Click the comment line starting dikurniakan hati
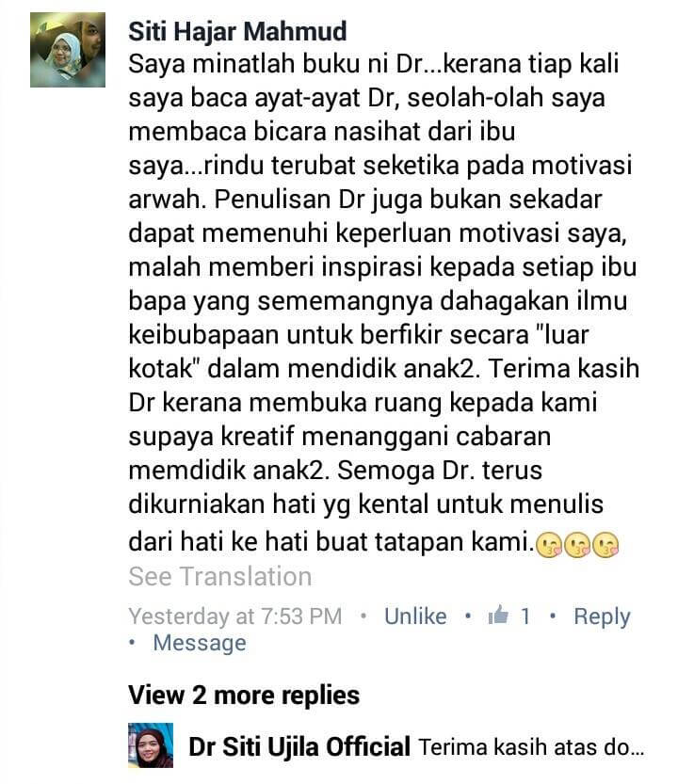 [365, 504]
